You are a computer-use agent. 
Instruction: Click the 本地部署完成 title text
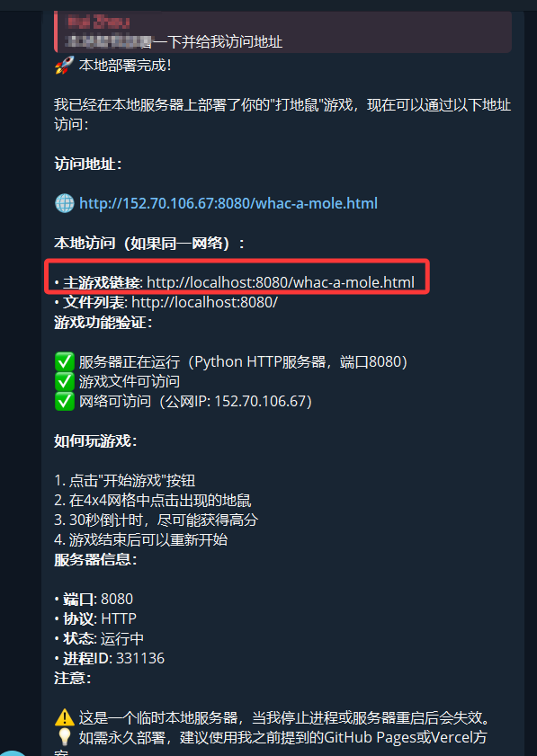click(x=125, y=65)
